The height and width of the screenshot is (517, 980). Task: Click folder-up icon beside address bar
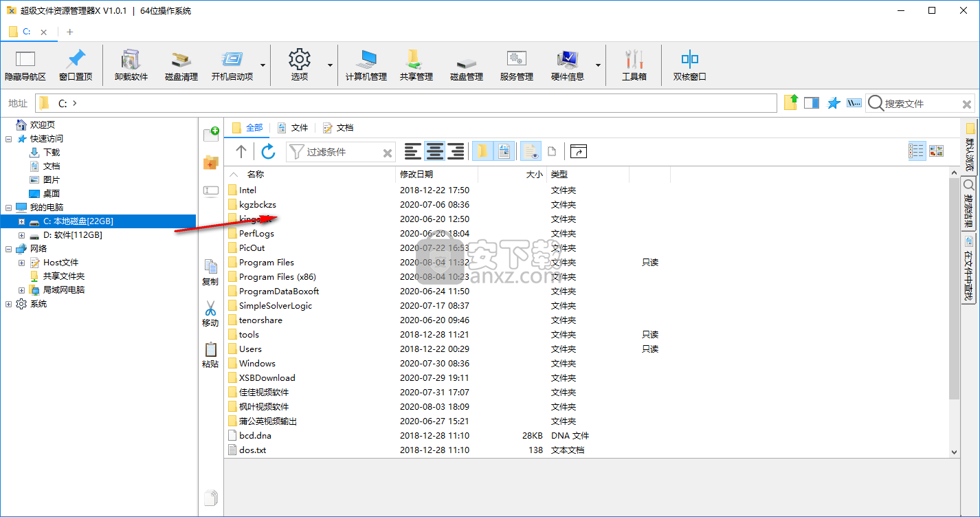791,103
